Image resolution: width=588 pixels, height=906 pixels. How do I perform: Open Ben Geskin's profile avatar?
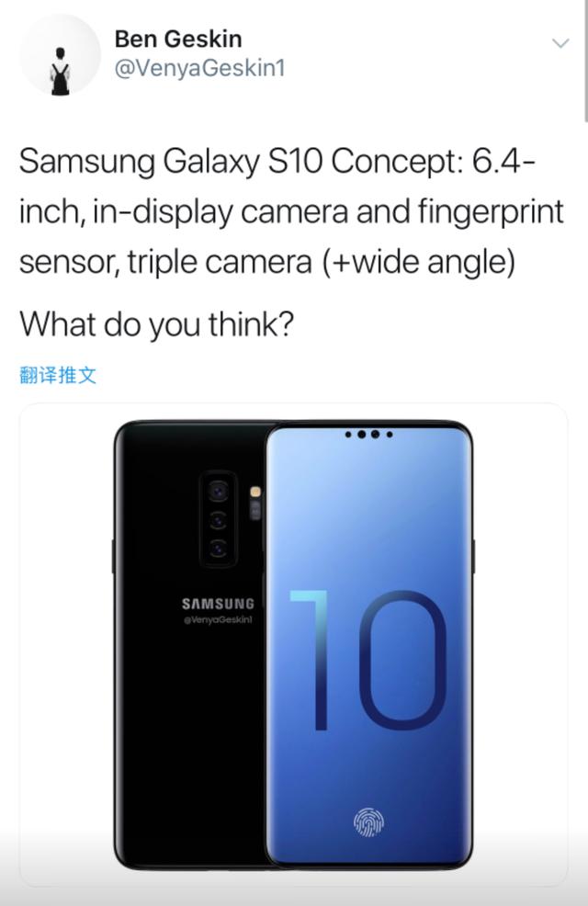tap(60, 55)
